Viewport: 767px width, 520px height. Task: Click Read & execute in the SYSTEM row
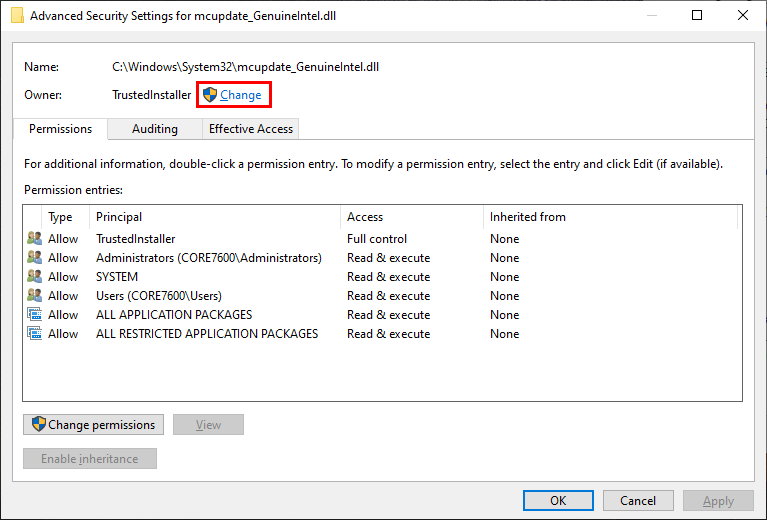tap(388, 277)
